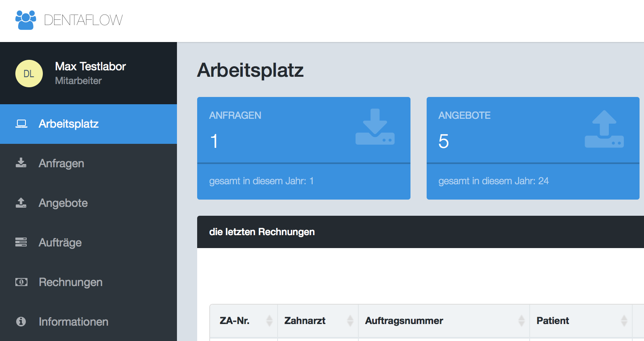Viewport: 644px width, 341px height.
Task: Sort table by ZA-Nr. column arrows
Action: (269, 321)
